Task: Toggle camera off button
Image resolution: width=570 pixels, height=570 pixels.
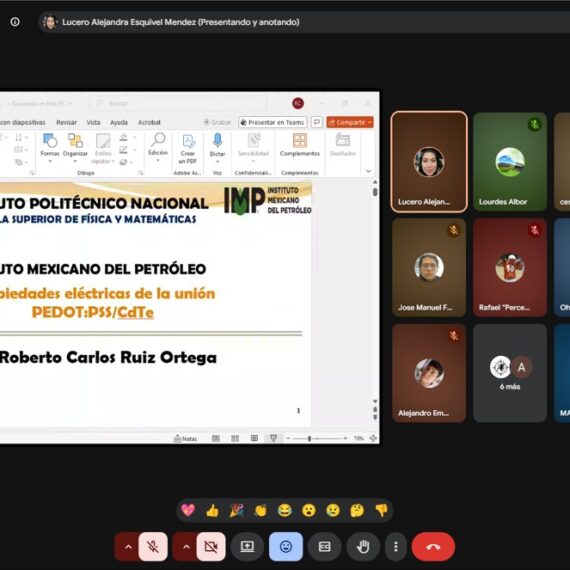Action: click(x=211, y=546)
